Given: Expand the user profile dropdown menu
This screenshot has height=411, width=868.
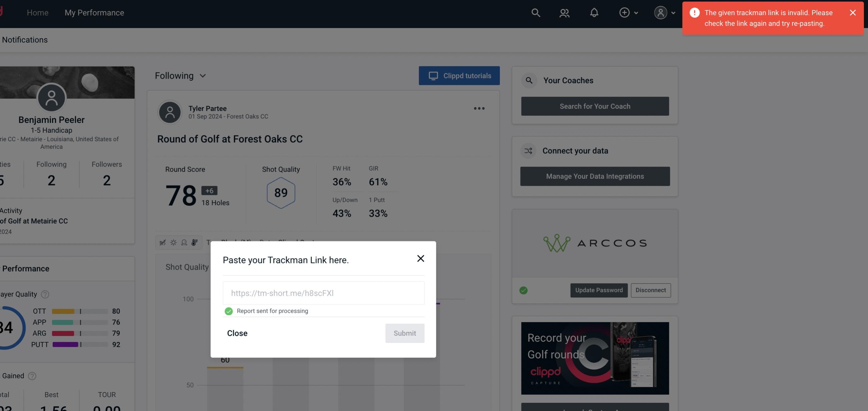Looking at the screenshot, I should pyautogui.click(x=665, y=12).
